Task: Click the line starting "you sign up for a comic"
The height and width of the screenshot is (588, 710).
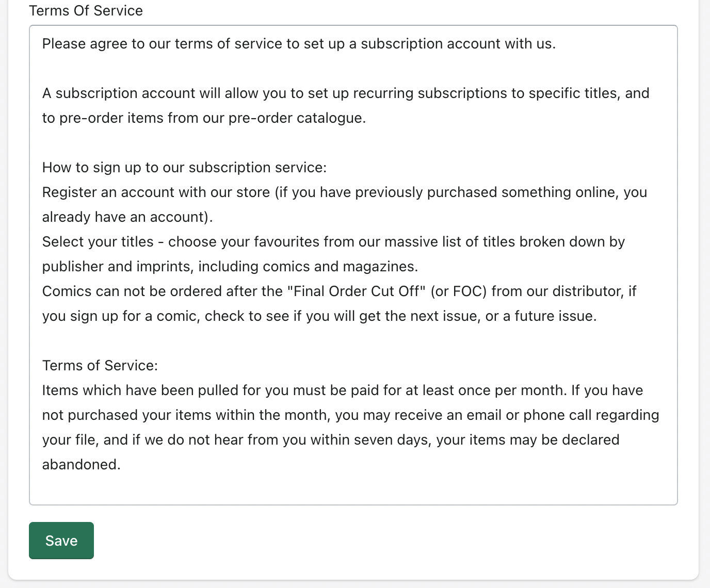Action: (x=319, y=316)
